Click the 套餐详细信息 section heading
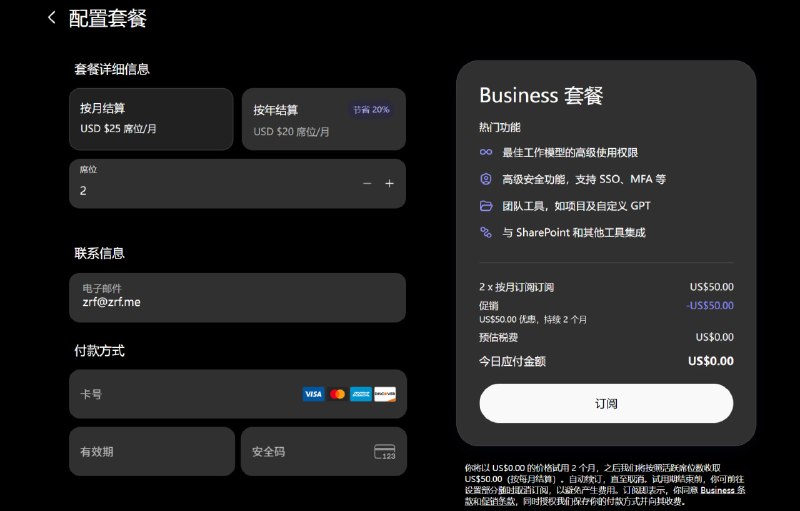The image size is (800, 511). (112, 69)
